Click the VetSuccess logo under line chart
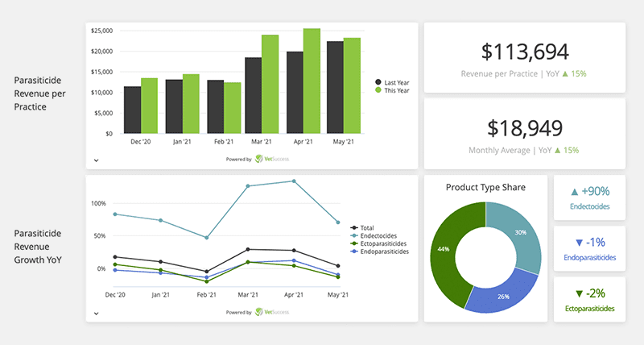This screenshot has height=345, width=644. point(271,312)
